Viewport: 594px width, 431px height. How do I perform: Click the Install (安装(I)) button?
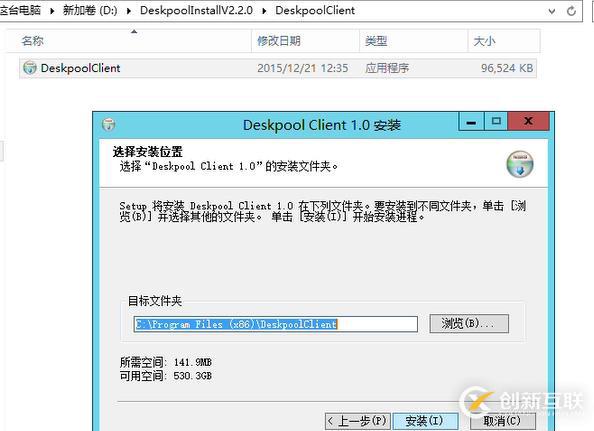click(x=425, y=421)
